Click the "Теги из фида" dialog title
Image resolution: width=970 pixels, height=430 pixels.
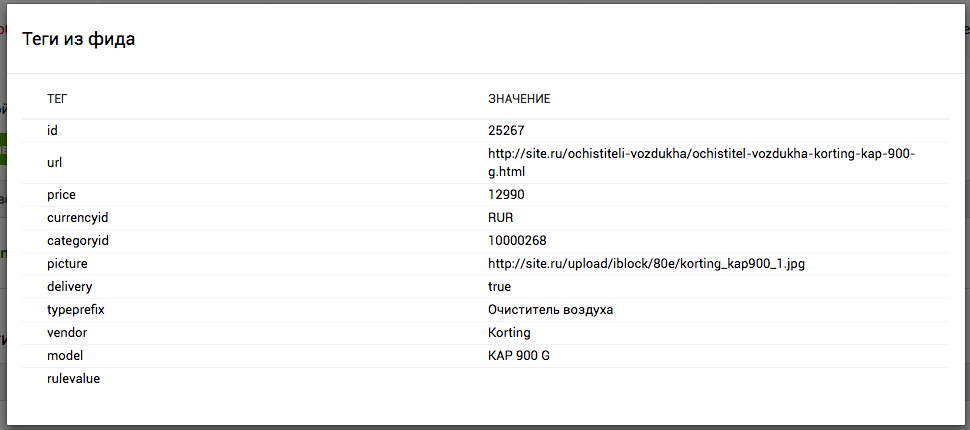point(79,39)
